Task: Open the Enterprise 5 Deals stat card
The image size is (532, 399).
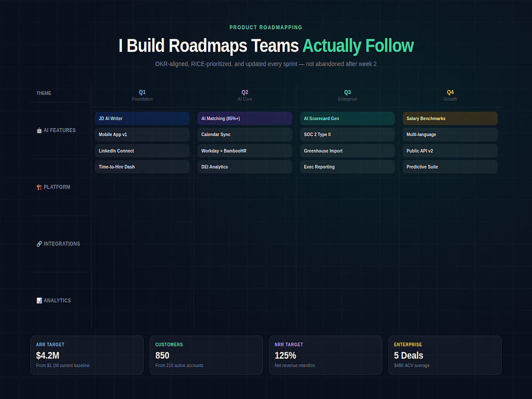Action: [x=445, y=355]
